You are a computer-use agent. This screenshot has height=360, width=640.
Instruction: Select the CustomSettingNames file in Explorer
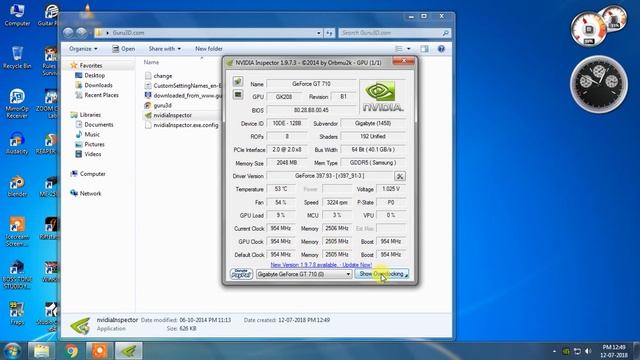pos(183,86)
